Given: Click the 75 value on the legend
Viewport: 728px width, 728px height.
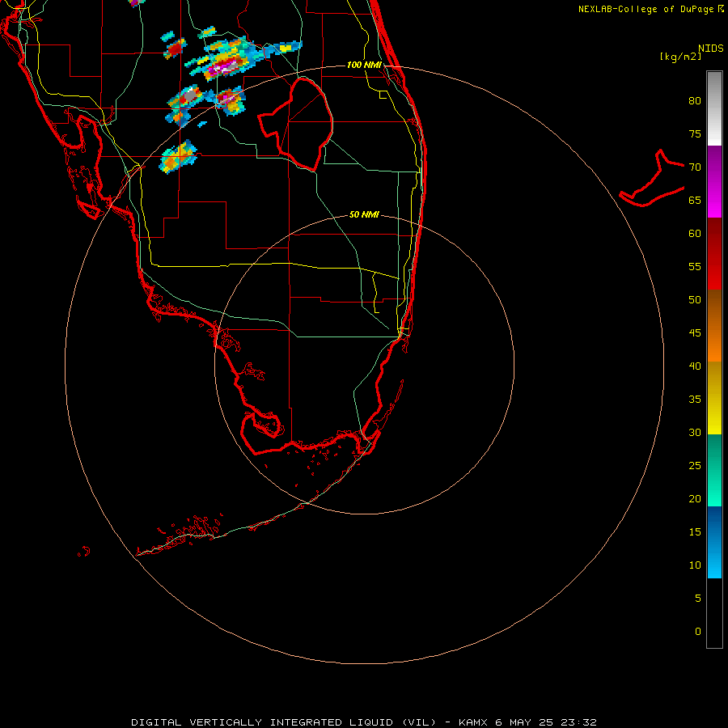Looking at the screenshot, I should pyautogui.click(x=695, y=134).
